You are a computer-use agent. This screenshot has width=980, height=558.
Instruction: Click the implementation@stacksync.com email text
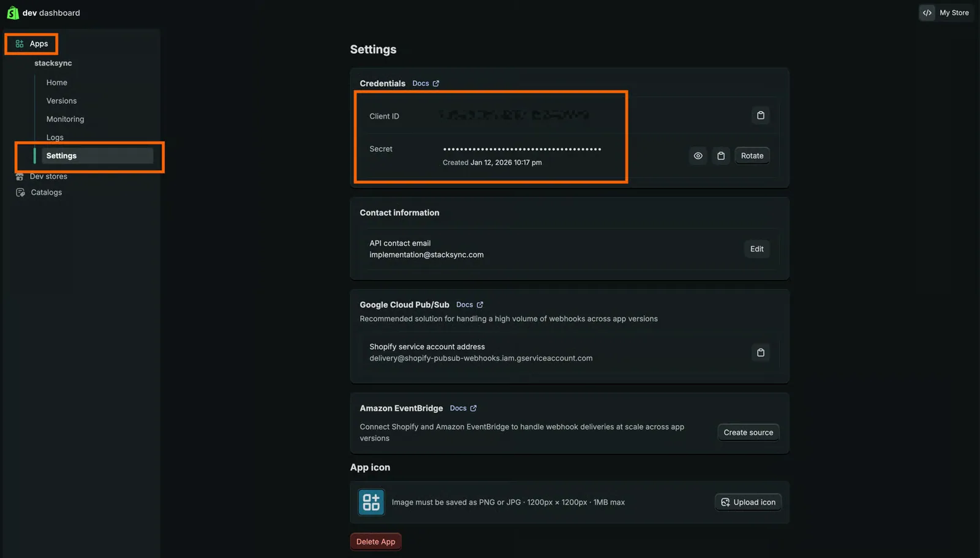[x=426, y=255]
